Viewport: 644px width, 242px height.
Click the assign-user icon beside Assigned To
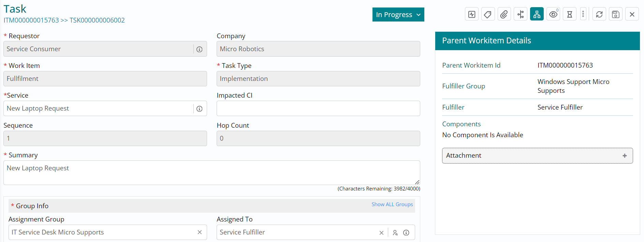click(395, 233)
